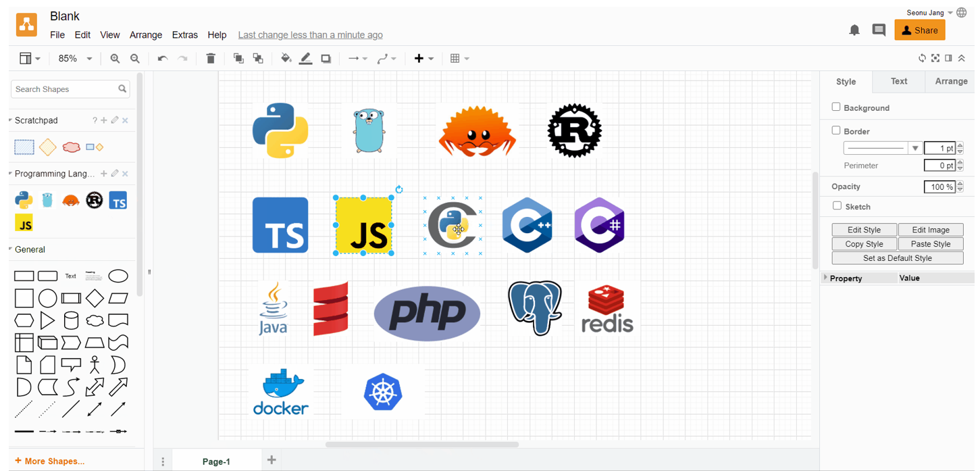
Task: Close the Scratchpad library with X
Action: click(125, 120)
